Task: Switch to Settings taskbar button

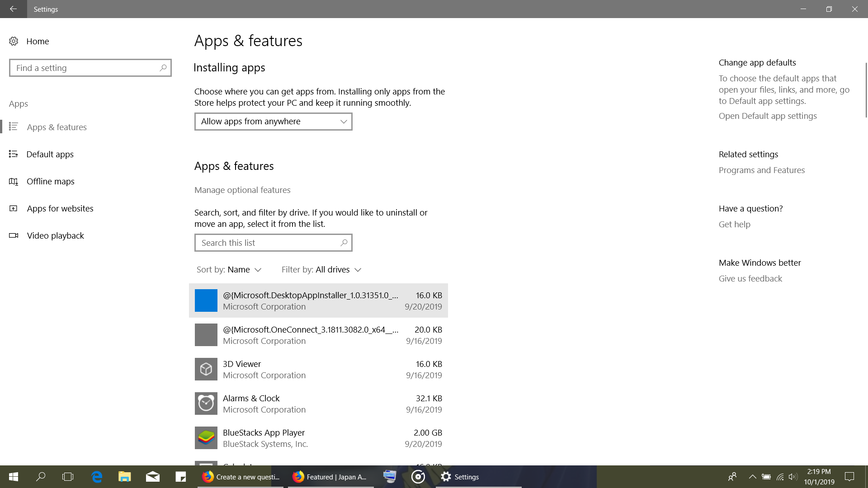Action: [x=479, y=477]
